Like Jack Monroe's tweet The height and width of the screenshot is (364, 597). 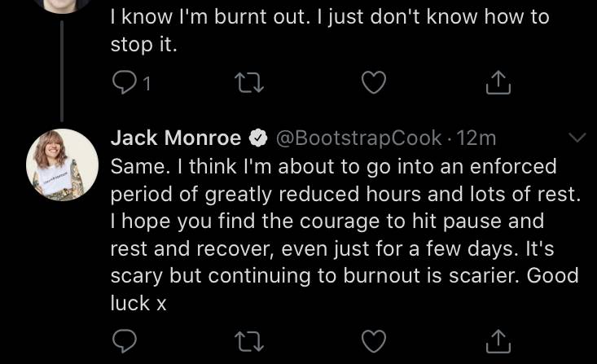[x=374, y=340]
